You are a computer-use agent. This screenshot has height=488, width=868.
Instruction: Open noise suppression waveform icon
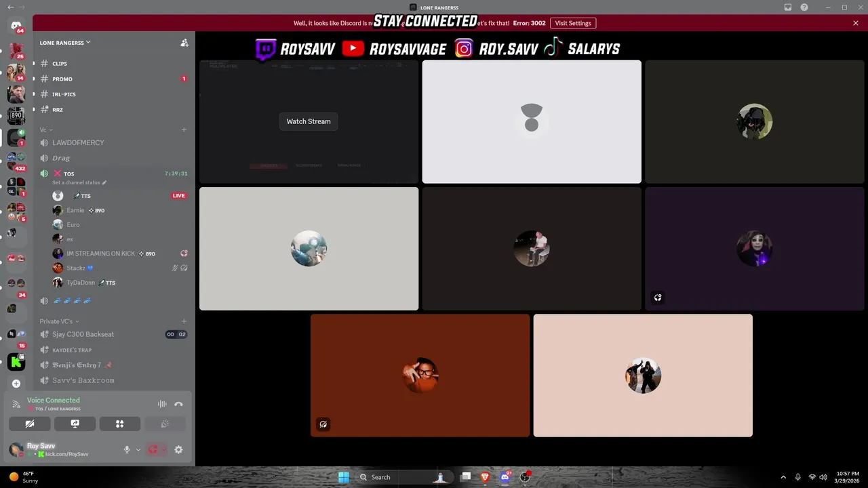coord(162,404)
